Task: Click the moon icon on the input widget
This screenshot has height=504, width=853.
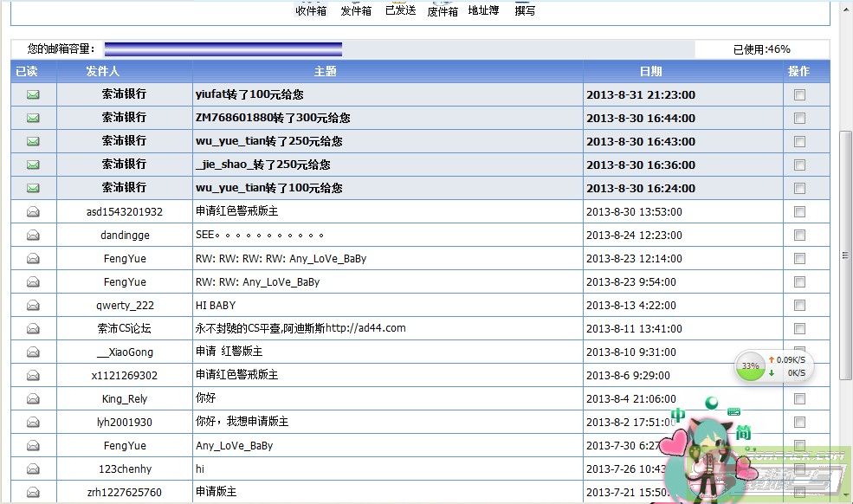Action: [713, 402]
